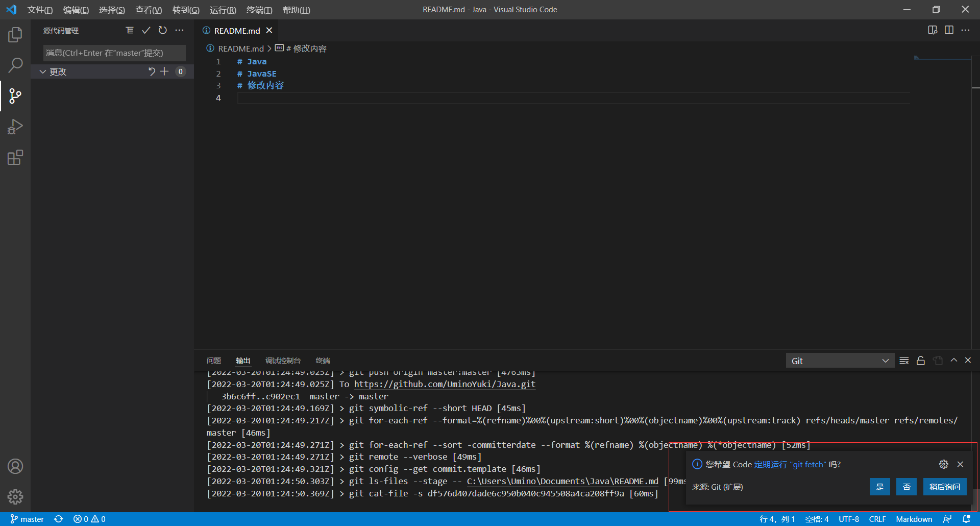
Task: Show errors and warnings count
Action: [89, 519]
